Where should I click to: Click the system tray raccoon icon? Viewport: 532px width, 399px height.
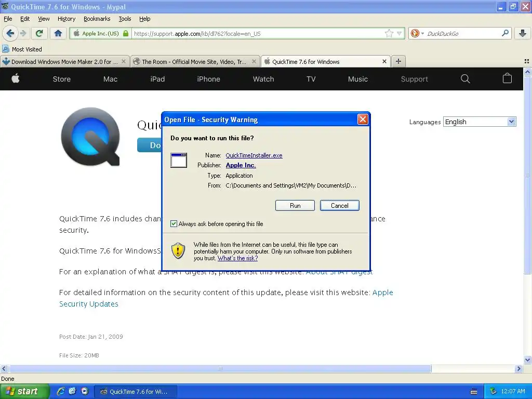493,391
